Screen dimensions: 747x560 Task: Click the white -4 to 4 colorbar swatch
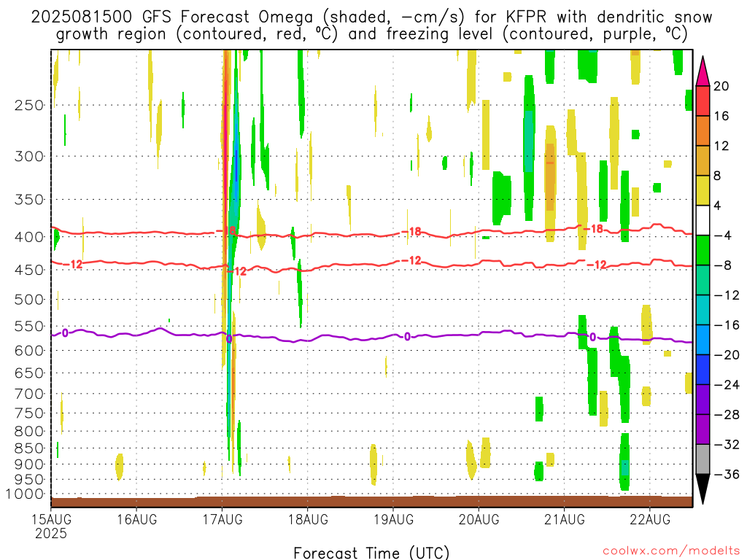pos(703,220)
